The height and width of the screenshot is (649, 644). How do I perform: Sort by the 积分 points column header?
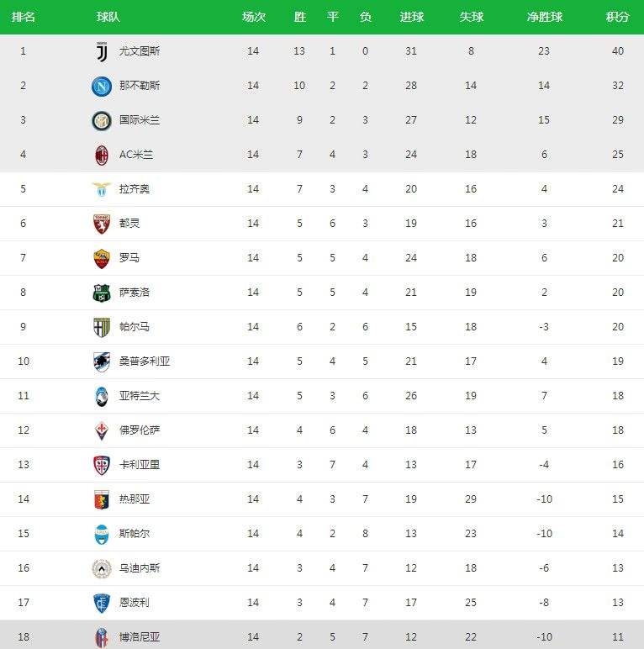[x=617, y=17]
